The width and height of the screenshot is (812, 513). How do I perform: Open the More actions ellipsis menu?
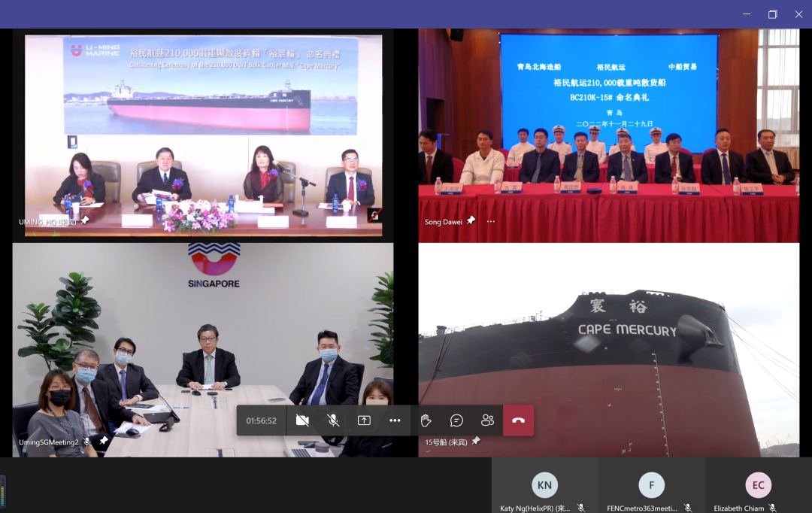click(395, 420)
